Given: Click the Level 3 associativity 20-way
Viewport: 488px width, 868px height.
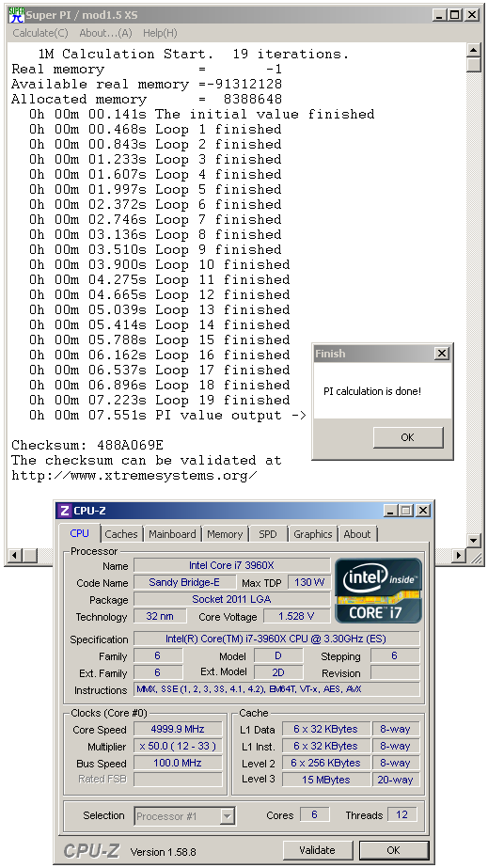Looking at the screenshot, I should (x=396, y=780).
